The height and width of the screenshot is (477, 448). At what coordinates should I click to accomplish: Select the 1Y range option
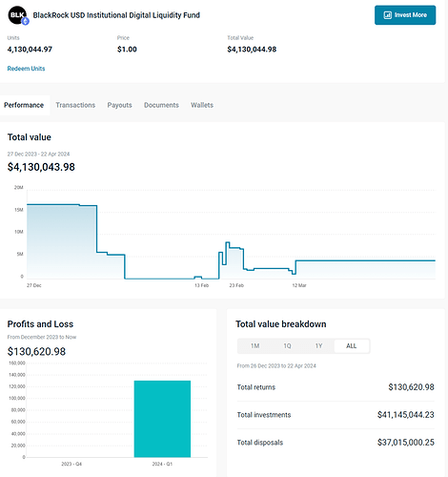318,346
